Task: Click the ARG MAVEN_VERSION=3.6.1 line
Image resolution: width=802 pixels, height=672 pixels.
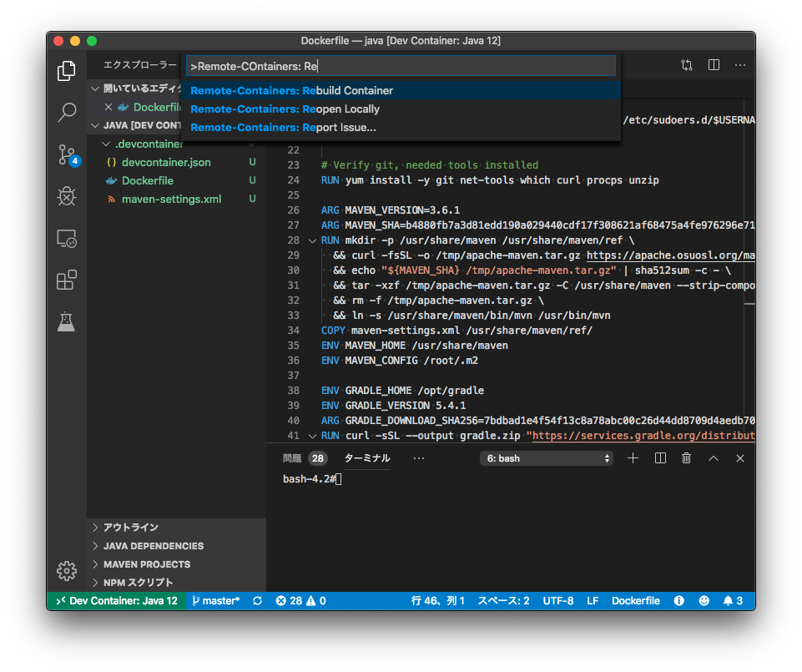Action: (x=391, y=210)
